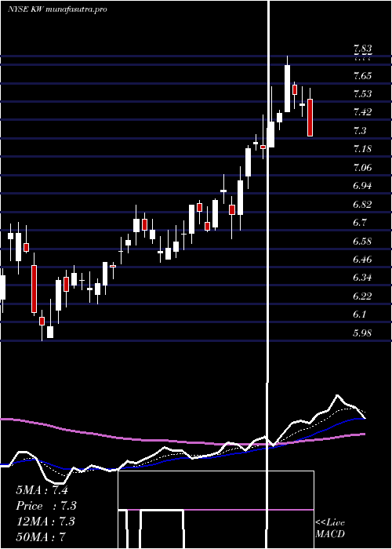Select the 6.1 price axis label
Image resolution: width=392 pixels, height=549 pixels.
(x=360, y=314)
